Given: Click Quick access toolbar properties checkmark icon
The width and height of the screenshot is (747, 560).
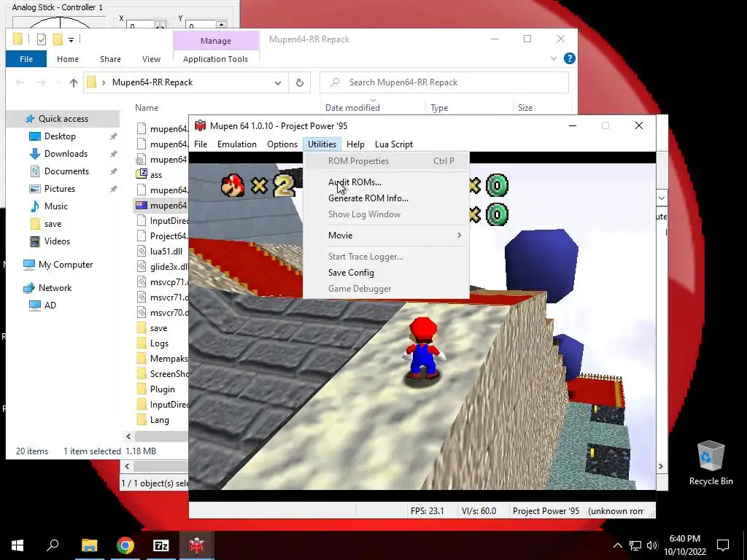Looking at the screenshot, I should 42,39.
